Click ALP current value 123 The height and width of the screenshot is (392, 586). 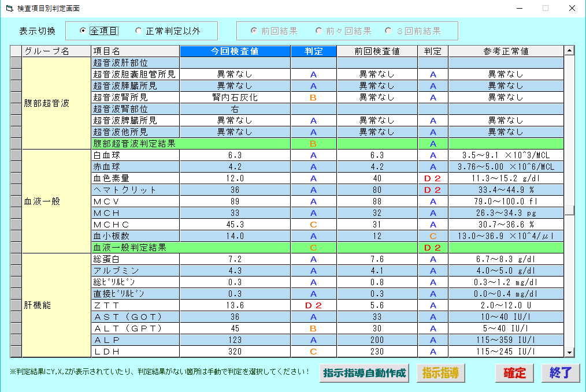click(235, 340)
